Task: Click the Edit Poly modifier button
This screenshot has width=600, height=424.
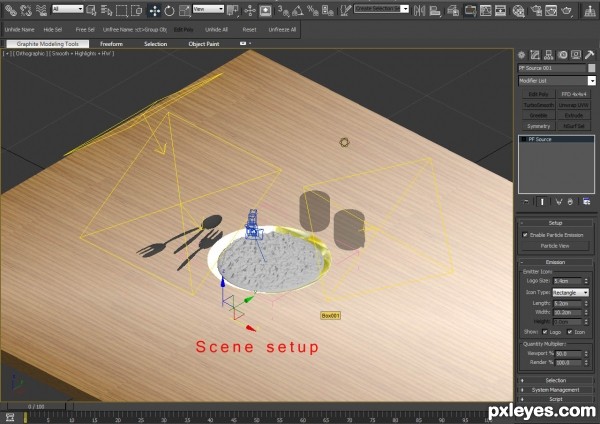Action: pos(538,94)
